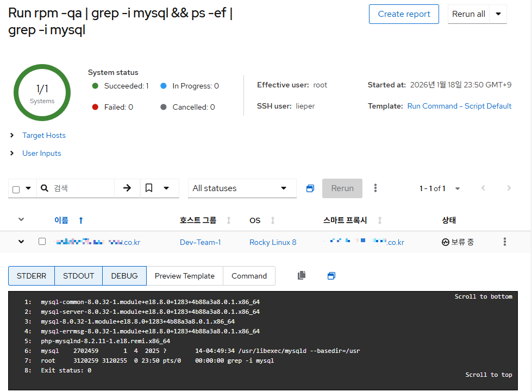Click Scroll to bottom in output
This screenshot has height=392, width=532.
click(483, 296)
